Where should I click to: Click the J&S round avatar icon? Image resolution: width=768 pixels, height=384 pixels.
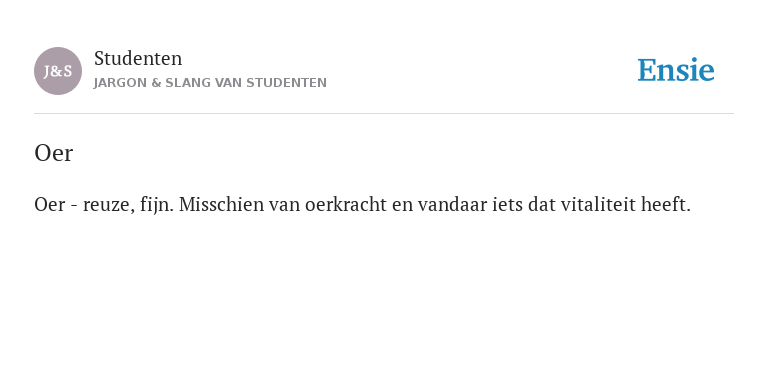pos(58,71)
